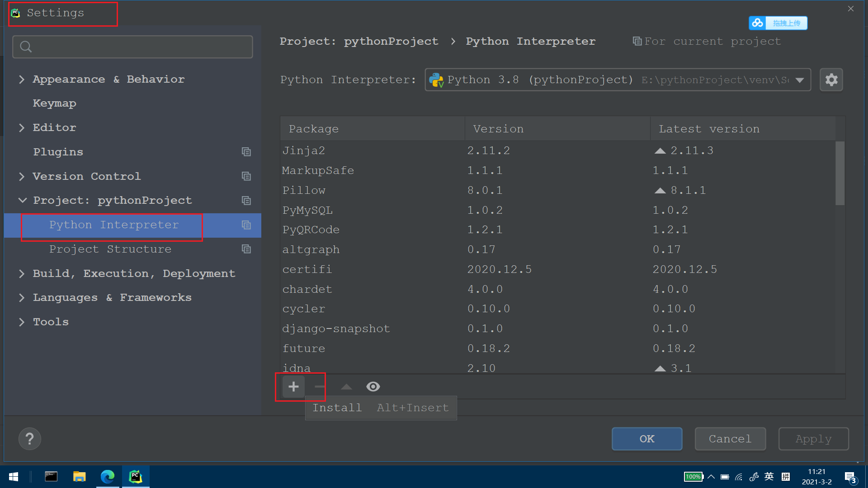Screen dimensions: 868x488
Task: Select Project Structure item
Action: 110,249
